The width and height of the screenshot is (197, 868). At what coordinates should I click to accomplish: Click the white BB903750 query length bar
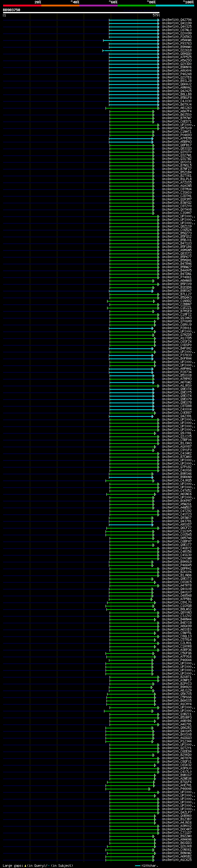81,13
